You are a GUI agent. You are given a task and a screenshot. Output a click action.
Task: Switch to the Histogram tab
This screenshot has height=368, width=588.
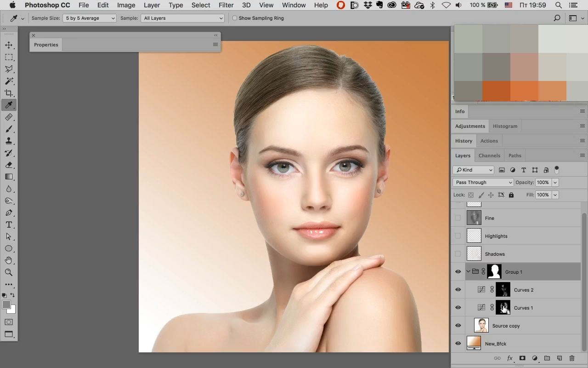coord(505,126)
